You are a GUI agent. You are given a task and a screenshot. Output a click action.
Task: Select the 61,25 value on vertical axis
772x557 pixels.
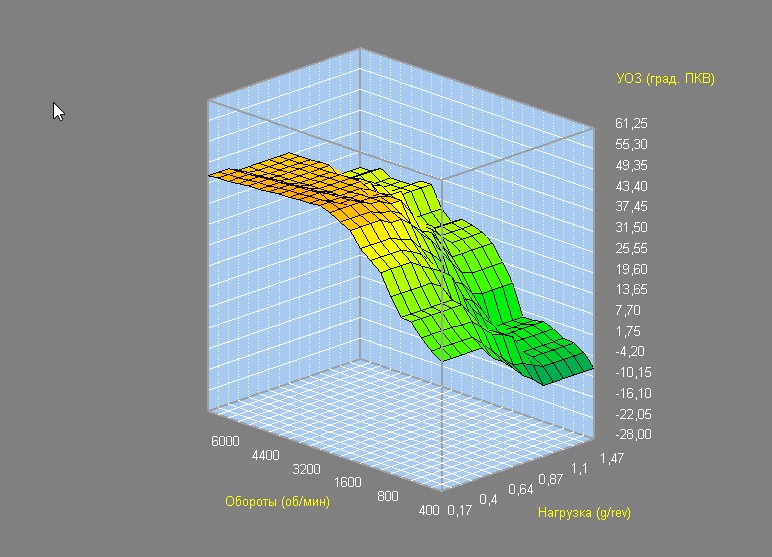click(x=632, y=124)
